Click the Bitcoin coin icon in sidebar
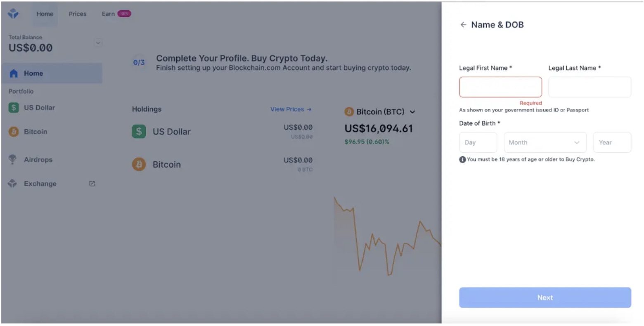644x326 pixels. pyautogui.click(x=13, y=131)
